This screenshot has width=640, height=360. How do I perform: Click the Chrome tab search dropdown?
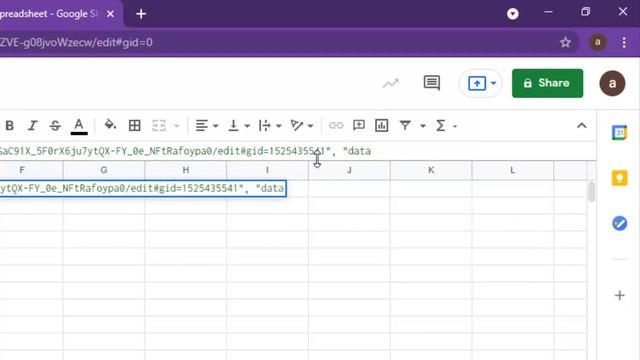pos(513,14)
